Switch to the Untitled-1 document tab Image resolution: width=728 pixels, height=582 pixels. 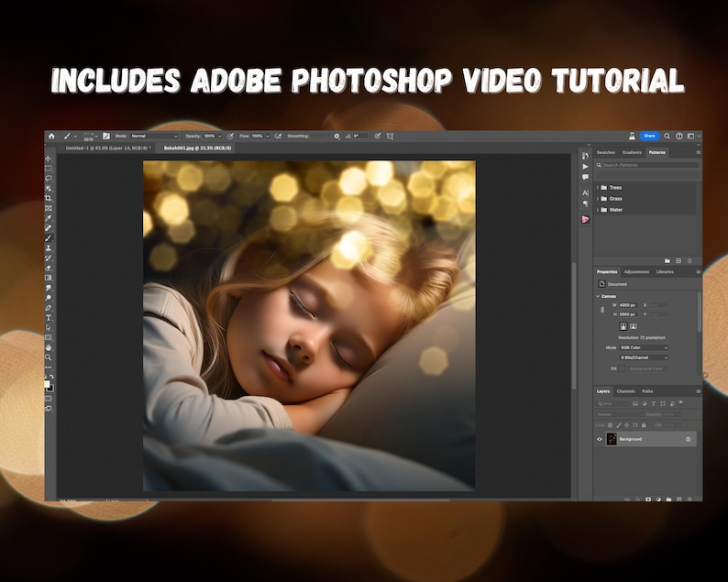tap(107, 148)
